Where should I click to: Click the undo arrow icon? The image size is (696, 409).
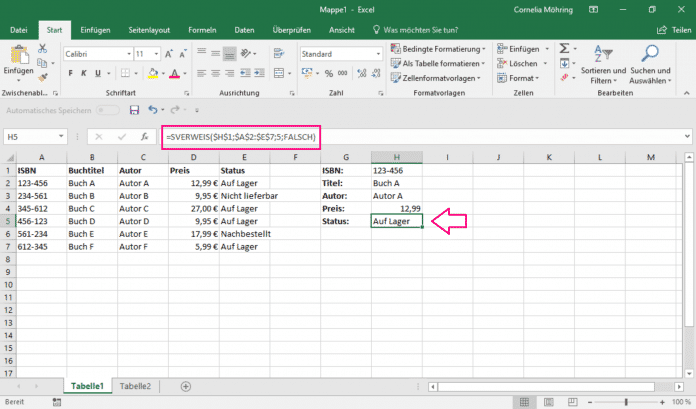pos(153,110)
